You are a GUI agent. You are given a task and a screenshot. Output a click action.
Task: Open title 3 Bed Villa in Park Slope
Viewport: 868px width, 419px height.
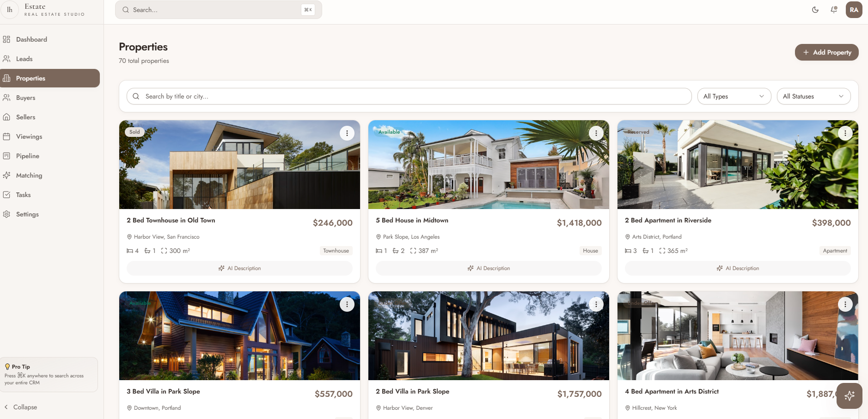(163, 391)
